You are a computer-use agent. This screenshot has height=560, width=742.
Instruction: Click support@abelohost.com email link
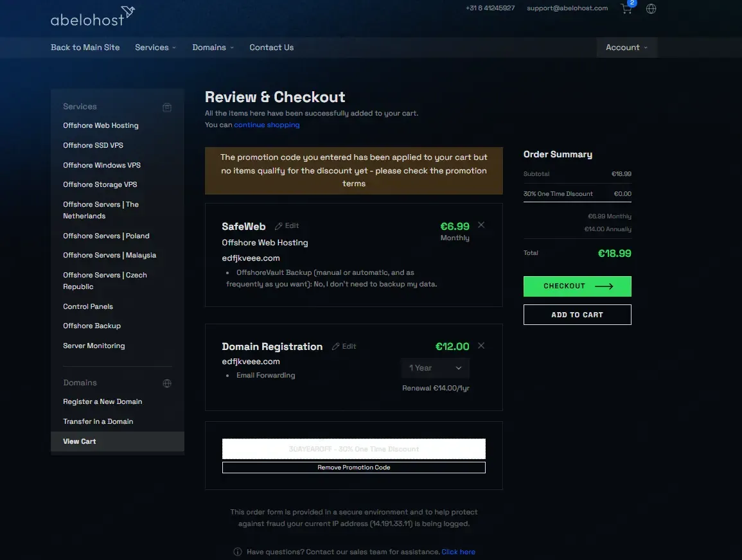tap(567, 8)
